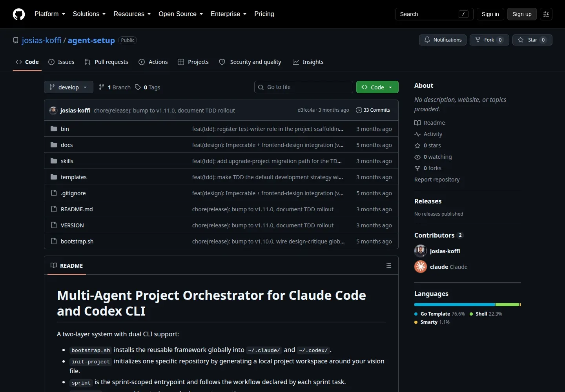
Task: Open the 33 Commits history
Action: 373,110
